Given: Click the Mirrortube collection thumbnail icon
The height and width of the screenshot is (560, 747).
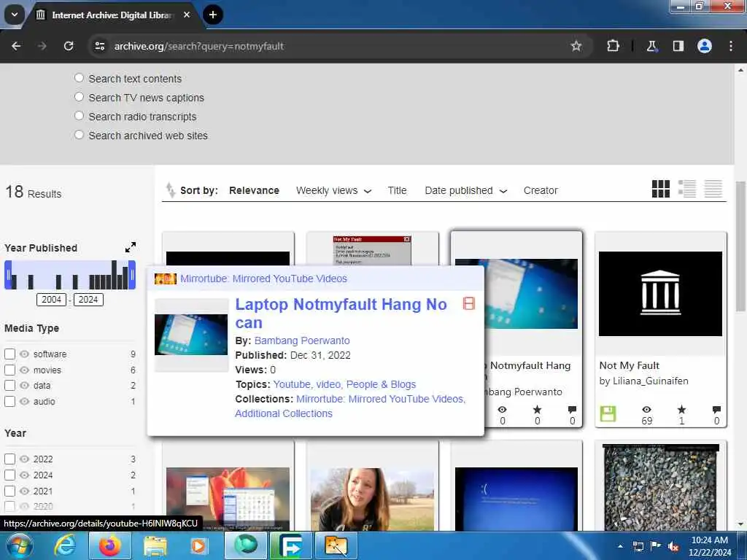Looking at the screenshot, I should (x=166, y=279).
